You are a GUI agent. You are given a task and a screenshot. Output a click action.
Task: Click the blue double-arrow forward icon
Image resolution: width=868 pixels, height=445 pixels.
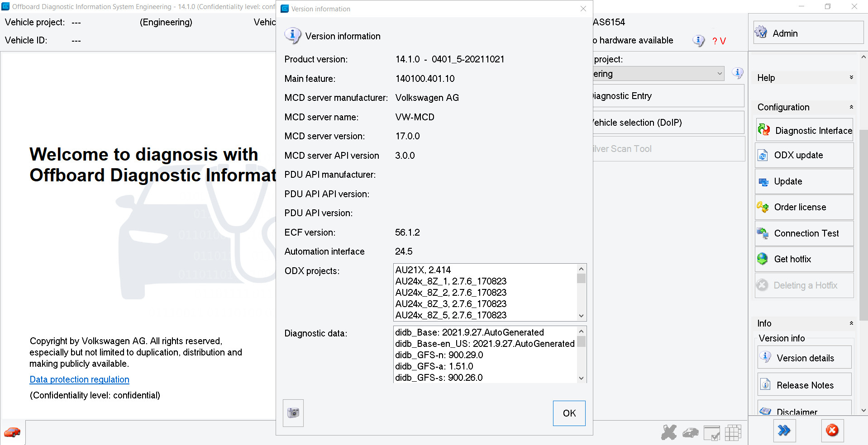coord(784,430)
